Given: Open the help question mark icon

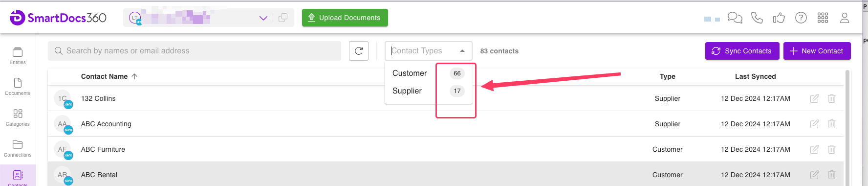Looking at the screenshot, I should 801,18.
